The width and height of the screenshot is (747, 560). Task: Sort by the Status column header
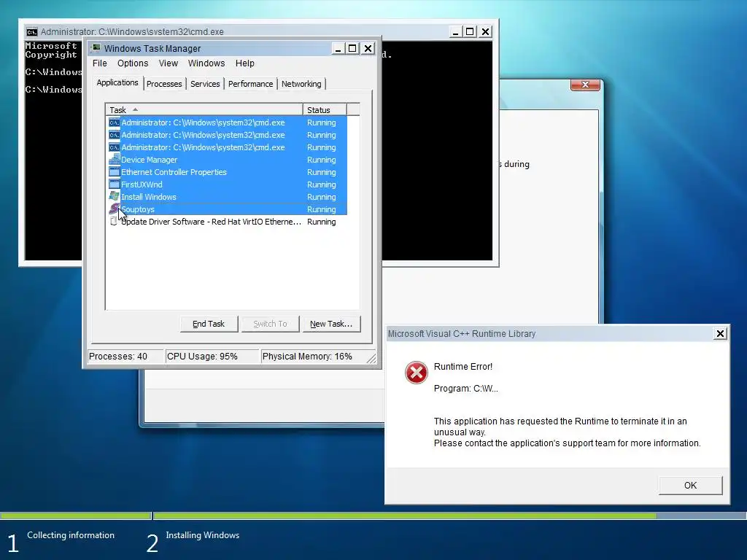pos(325,109)
